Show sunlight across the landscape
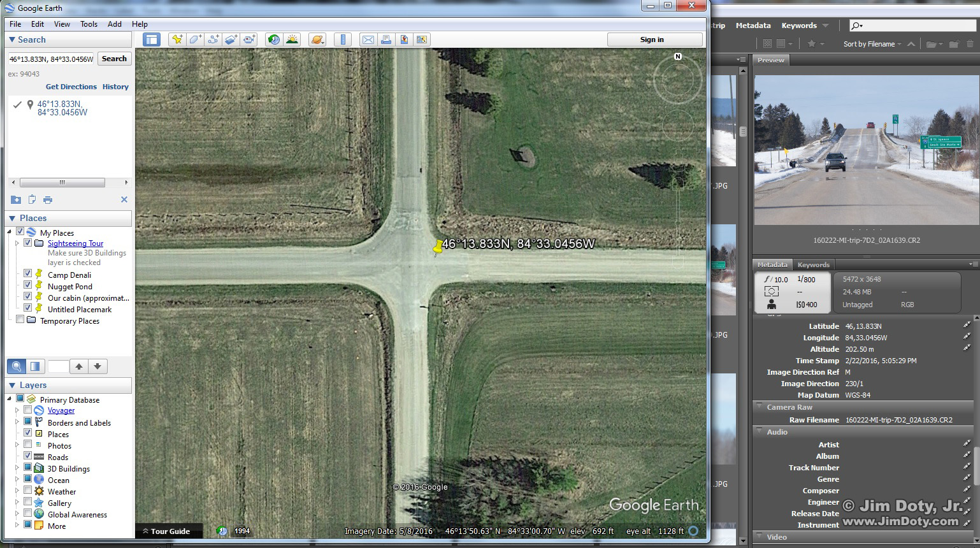 [x=292, y=40]
